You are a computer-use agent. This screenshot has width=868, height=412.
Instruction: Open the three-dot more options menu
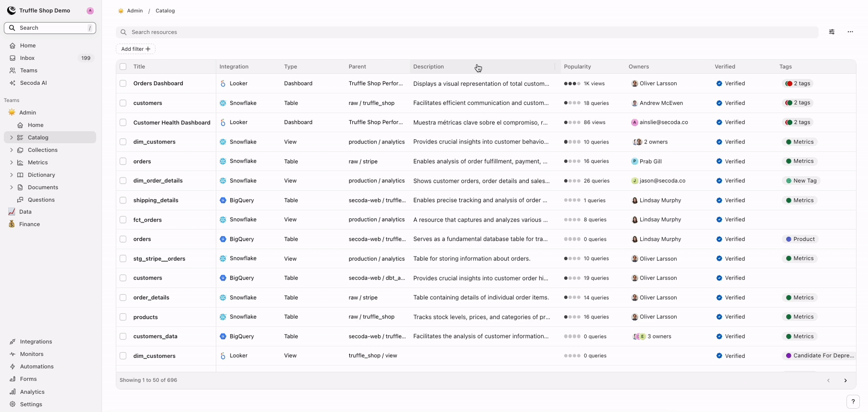[850, 32]
